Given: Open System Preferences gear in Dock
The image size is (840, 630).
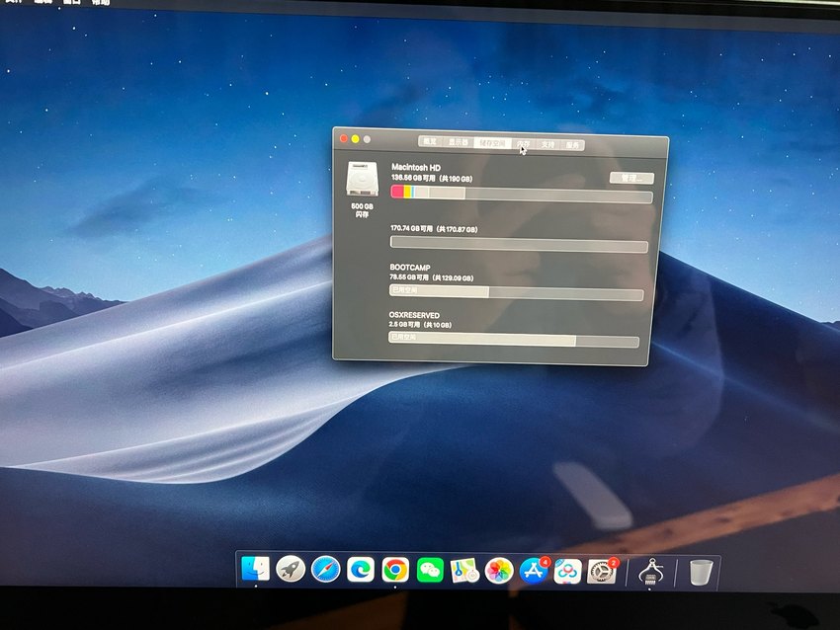Looking at the screenshot, I should point(602,572).
